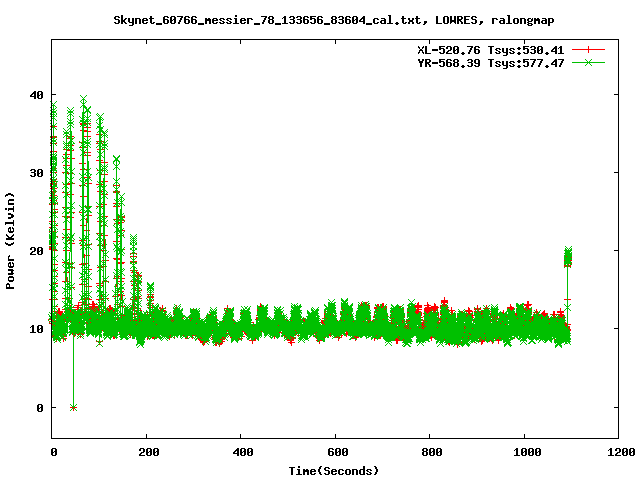Viewport: 640px width, 480px height.
Task: Click the x-axis tick label 600
Action: click(338, 452)
